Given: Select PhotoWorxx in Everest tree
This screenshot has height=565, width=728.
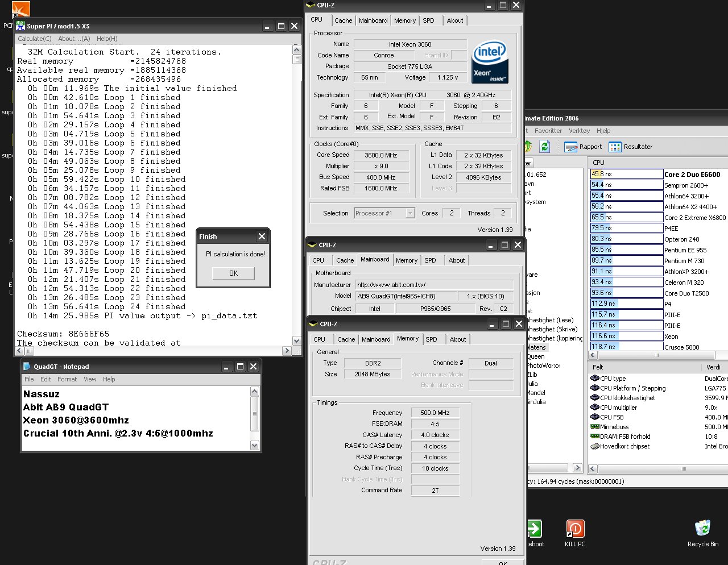Looking at the screenshot, I should pyautogui.click(x=543, y=365).
